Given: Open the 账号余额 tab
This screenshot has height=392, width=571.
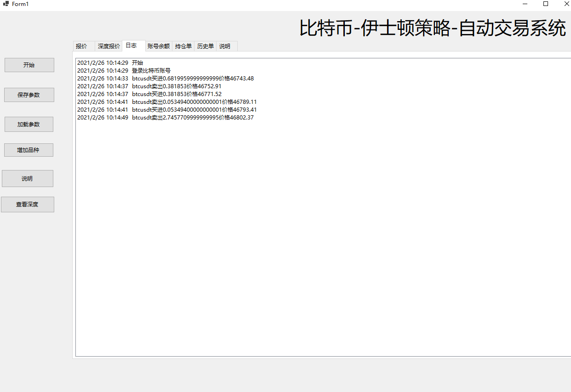Looking at the screenshot, I should 159,46.
